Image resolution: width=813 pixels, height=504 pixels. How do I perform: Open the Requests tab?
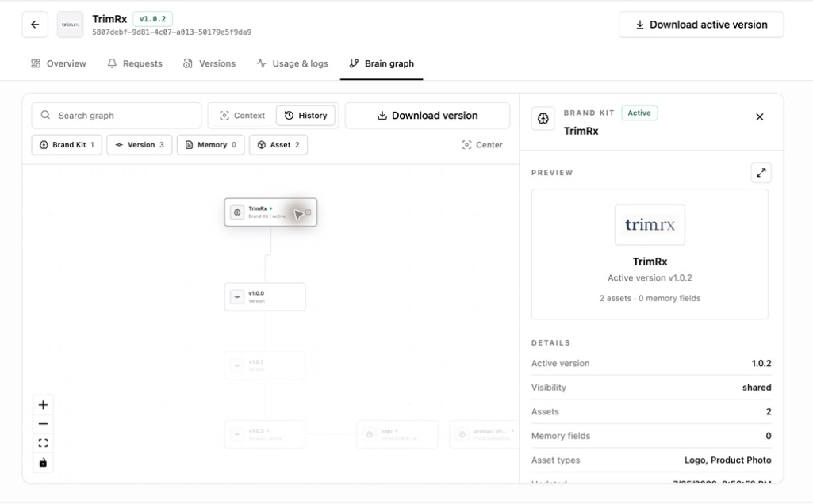[x=135, y=63]
